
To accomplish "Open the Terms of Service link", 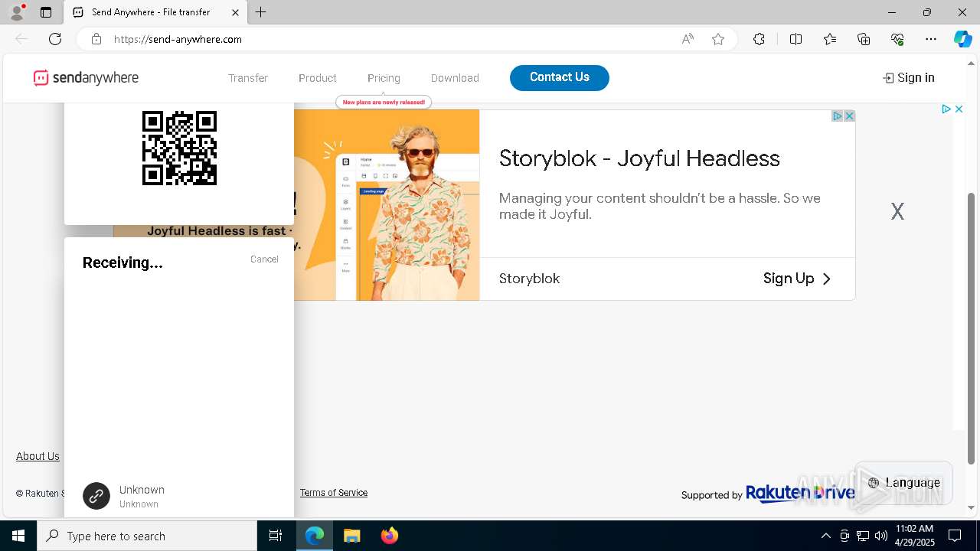I will tap(334, 493).
